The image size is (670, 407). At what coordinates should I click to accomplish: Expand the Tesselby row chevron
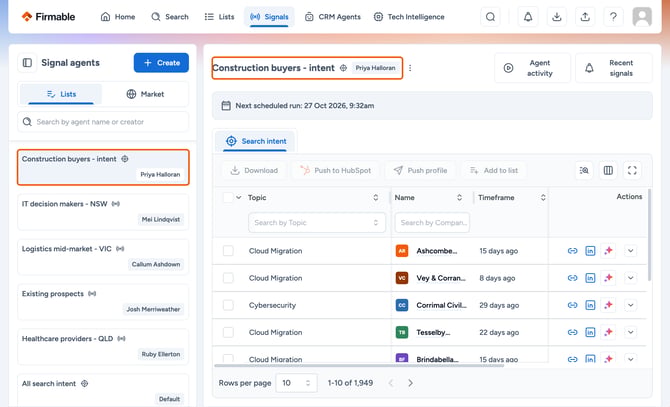point(631,332)
